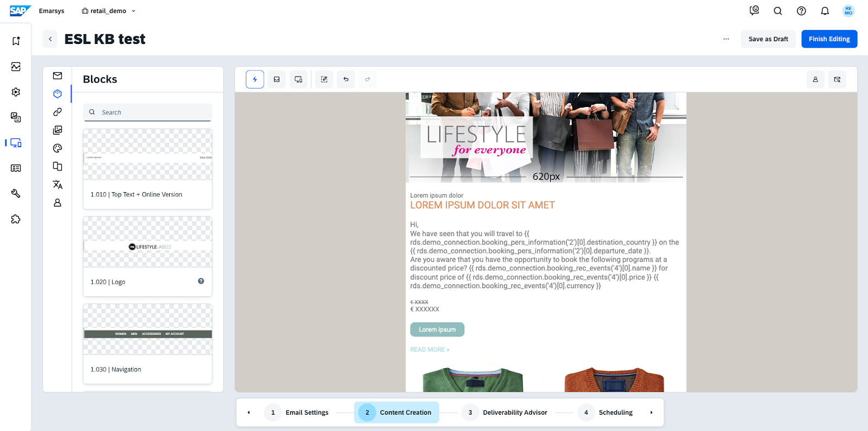
Task: Open the help question mark in header
Action: pos(801,11)
